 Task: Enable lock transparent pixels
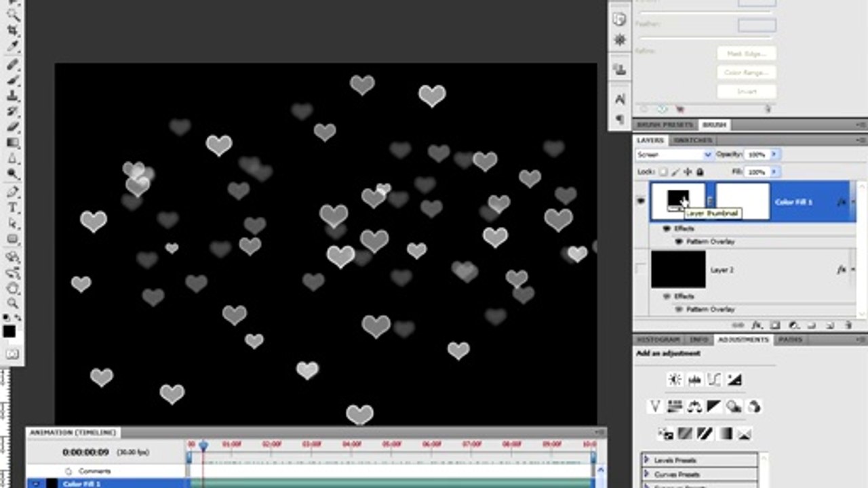[x=664, y=172]
